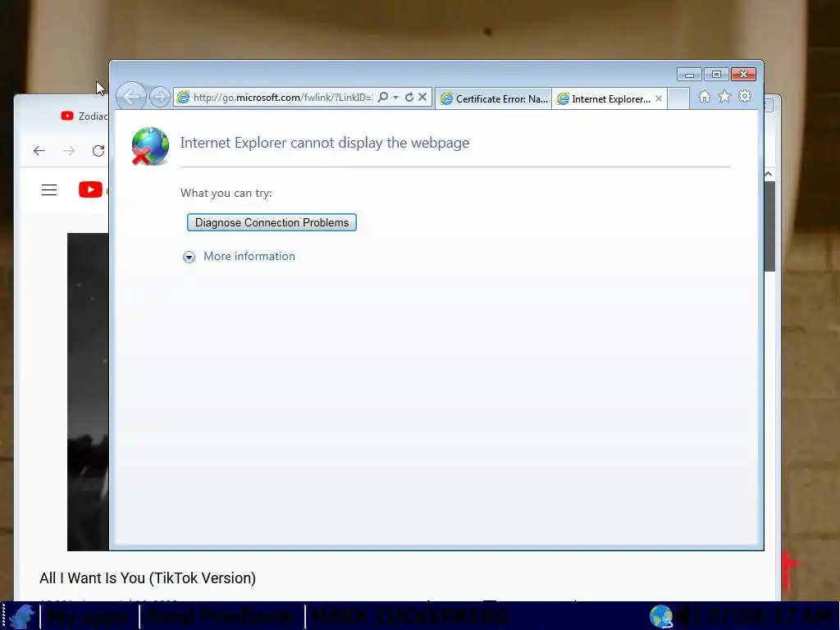Click the YouTube video player thumbnail
The width and height of the screenshot is (840, 630).
coord(88,391)
